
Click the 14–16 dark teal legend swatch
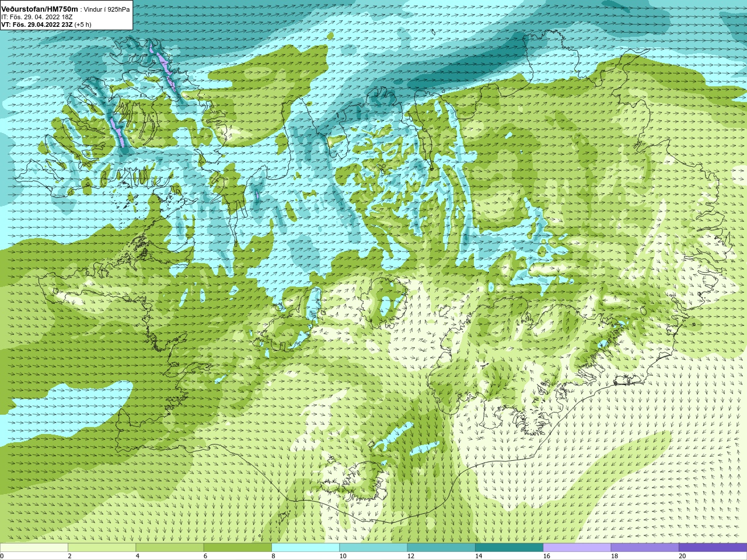click(x=509, y=547)
